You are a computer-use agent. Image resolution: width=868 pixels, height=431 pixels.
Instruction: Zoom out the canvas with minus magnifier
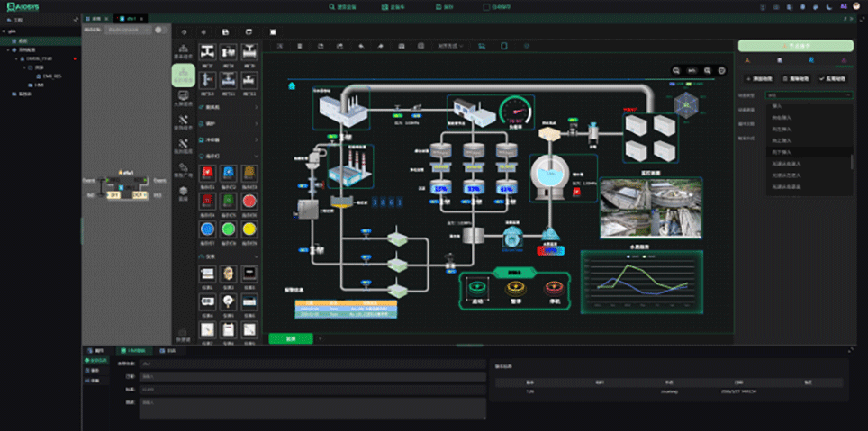676,70
